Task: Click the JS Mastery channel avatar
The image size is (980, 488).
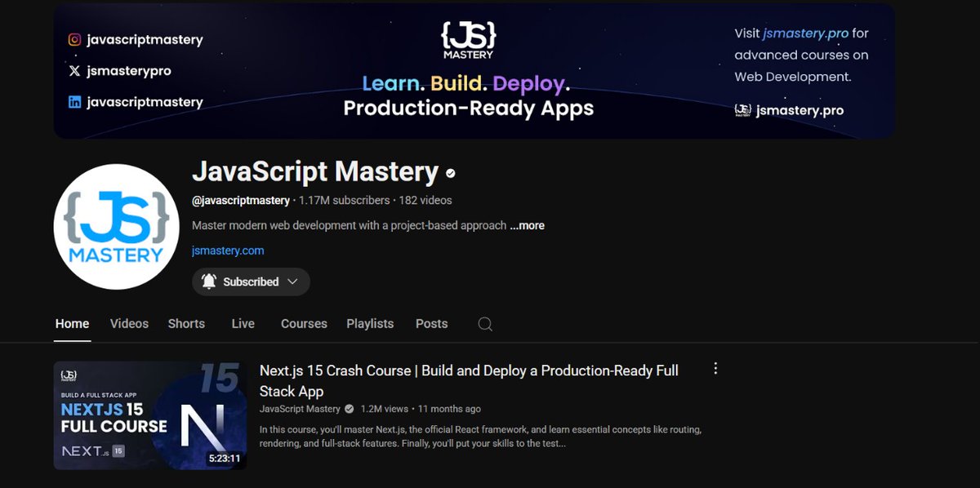Action: (116, 226)
